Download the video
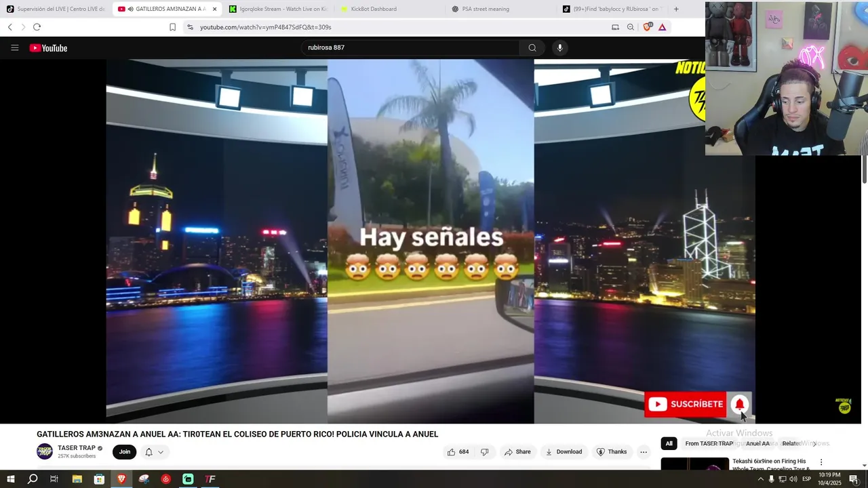 (x=564, y=452)
